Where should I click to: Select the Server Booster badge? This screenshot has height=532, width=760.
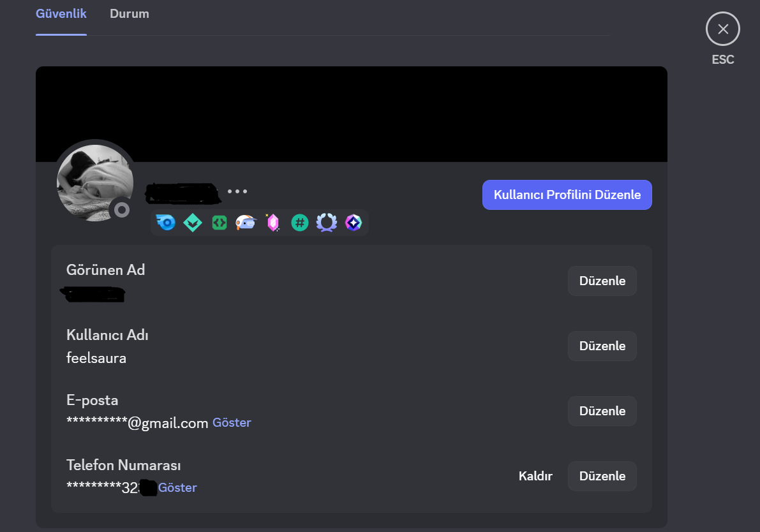click(192, 222)
